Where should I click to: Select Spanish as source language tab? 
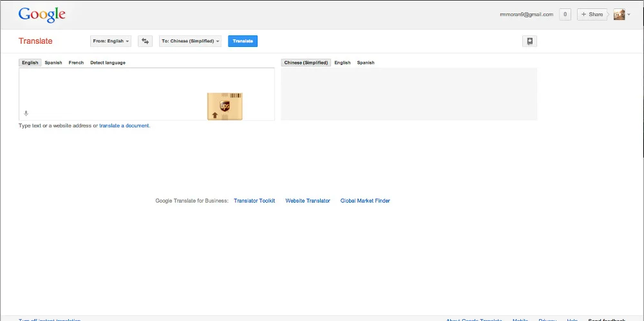[x=53, y=63]
